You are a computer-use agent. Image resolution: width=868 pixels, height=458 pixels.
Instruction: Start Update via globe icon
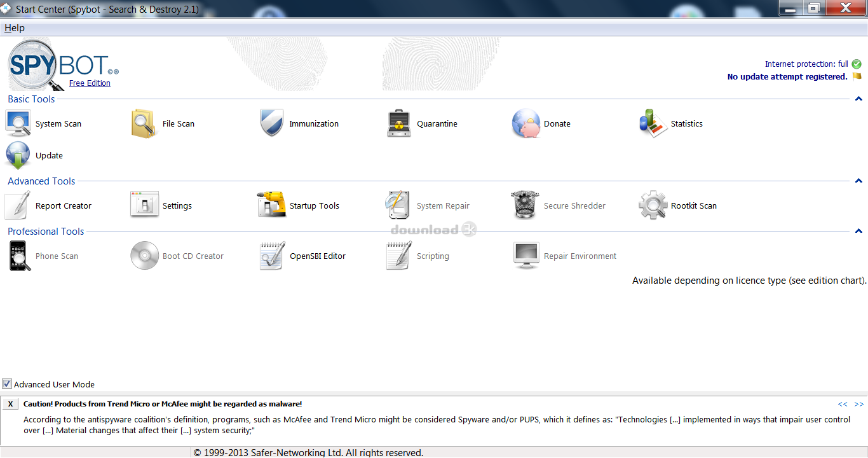(18, 155)
